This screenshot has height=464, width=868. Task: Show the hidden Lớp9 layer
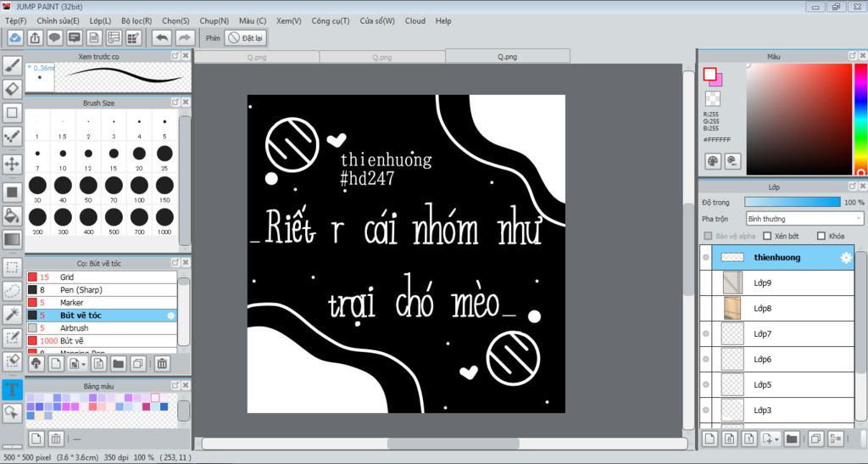pyautogui.click(x=706, y=283)
